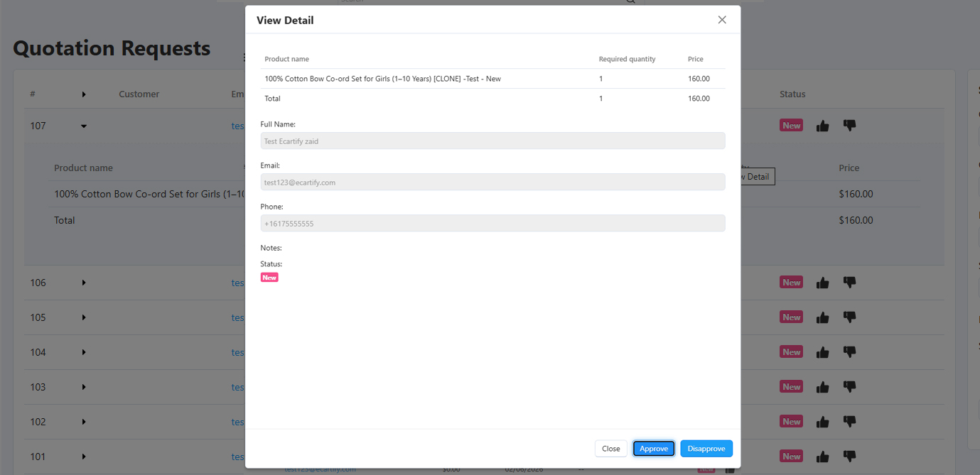Collapse the expanded row 107
The width and height of the screenshot is (980, 475).
point(84,126)
